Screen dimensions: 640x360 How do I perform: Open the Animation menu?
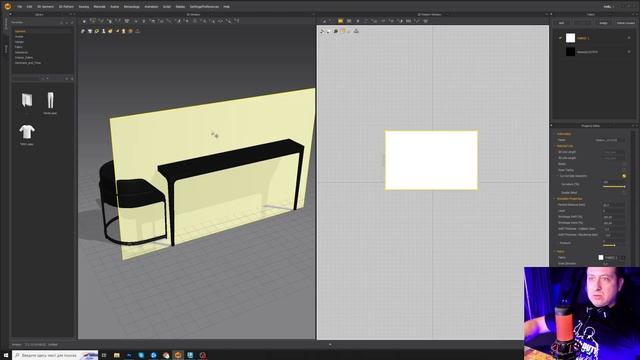point(151,7)
